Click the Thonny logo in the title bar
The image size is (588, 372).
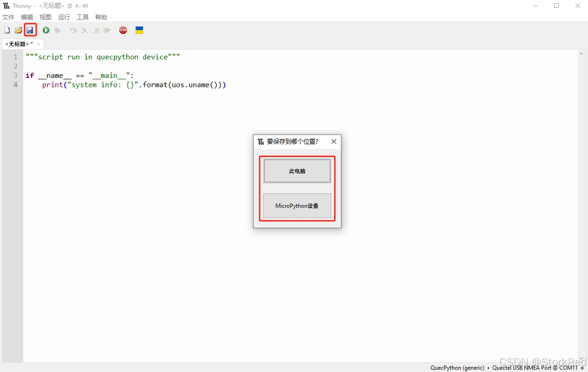[7, 6]
